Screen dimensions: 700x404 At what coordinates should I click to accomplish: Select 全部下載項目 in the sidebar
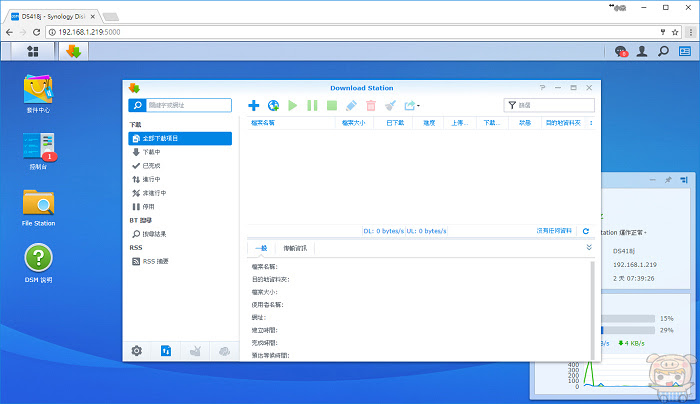[180, 138]
